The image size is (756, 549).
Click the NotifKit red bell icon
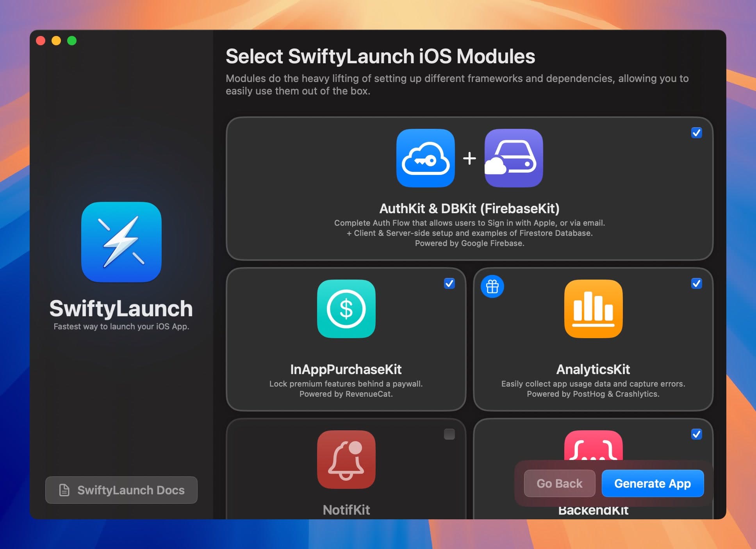tap(346, 460)
